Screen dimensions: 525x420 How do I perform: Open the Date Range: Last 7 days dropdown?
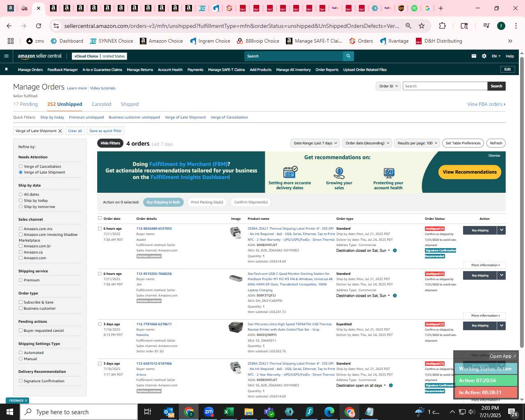coord(315,143)
